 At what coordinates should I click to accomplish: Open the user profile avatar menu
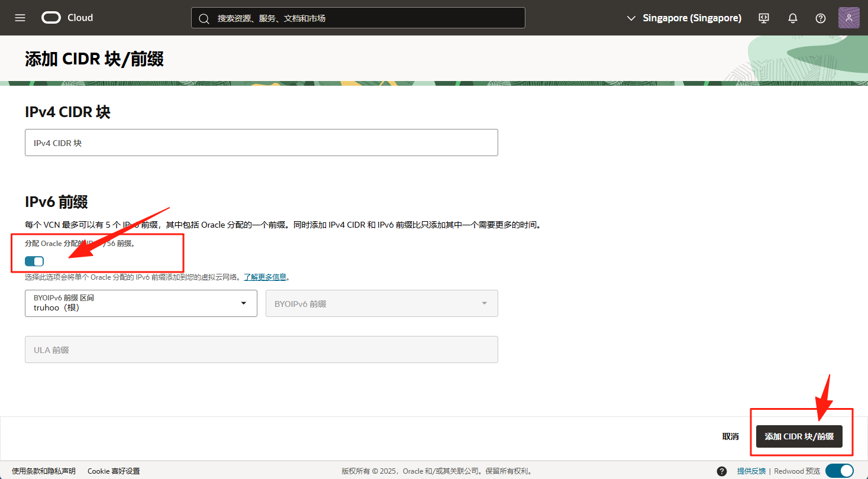(848, 18)
